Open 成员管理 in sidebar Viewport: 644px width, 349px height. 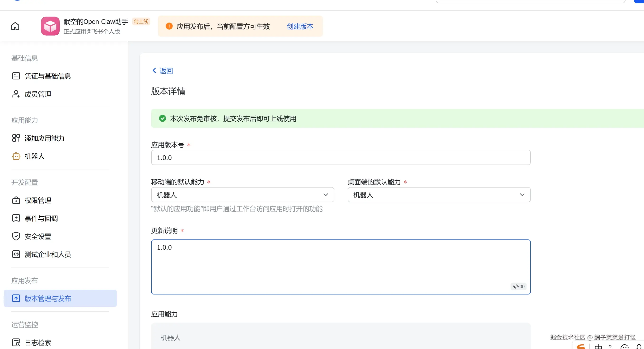pyautogui.click(x=38, y=94)
